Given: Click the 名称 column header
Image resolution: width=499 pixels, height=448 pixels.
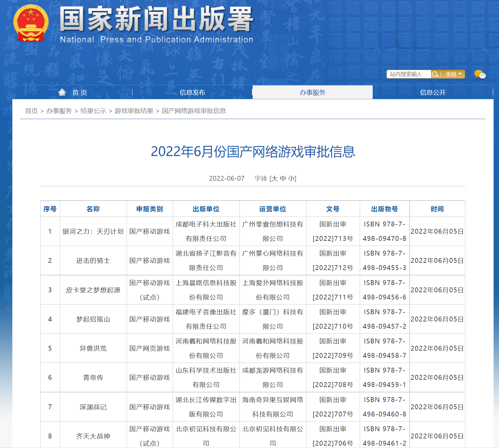Looking at the screenshot, I should click(93, 209).
